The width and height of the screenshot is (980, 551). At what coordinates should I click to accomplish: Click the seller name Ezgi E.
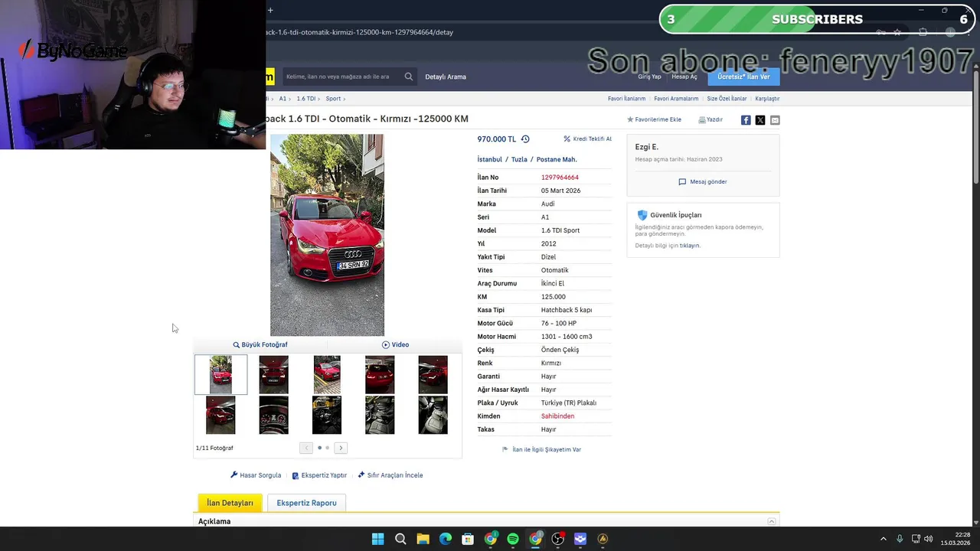point(646,147)
